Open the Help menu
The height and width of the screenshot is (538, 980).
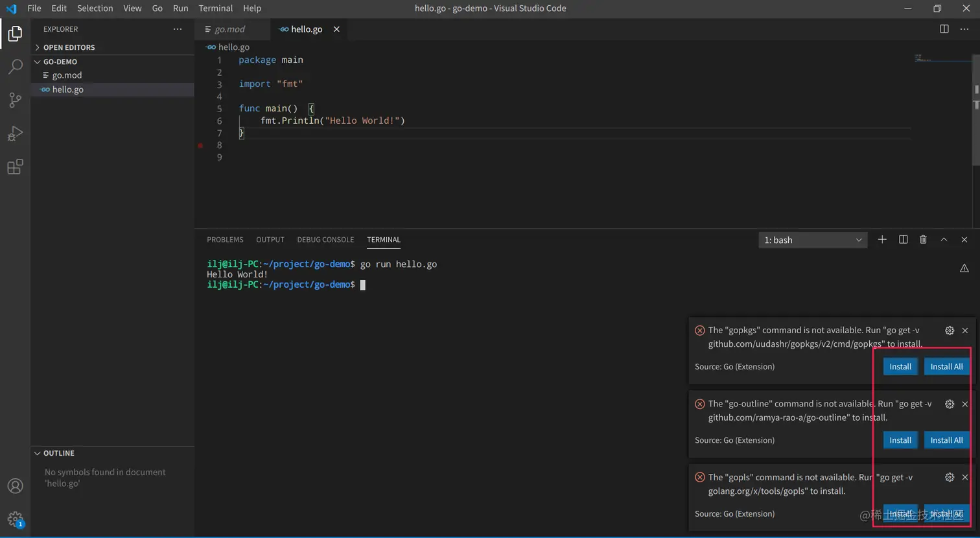coord(252,8)
